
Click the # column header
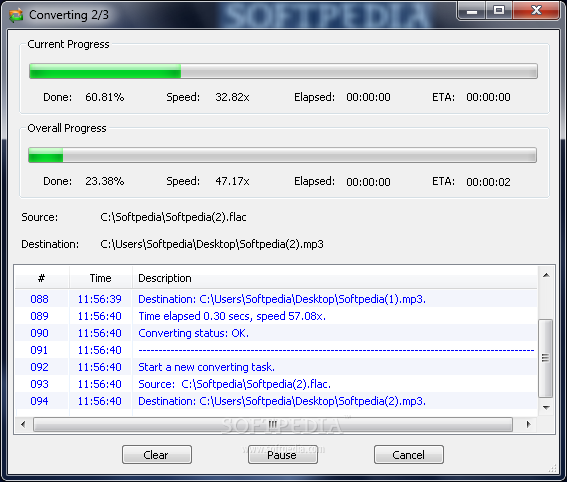click(42, 278)
